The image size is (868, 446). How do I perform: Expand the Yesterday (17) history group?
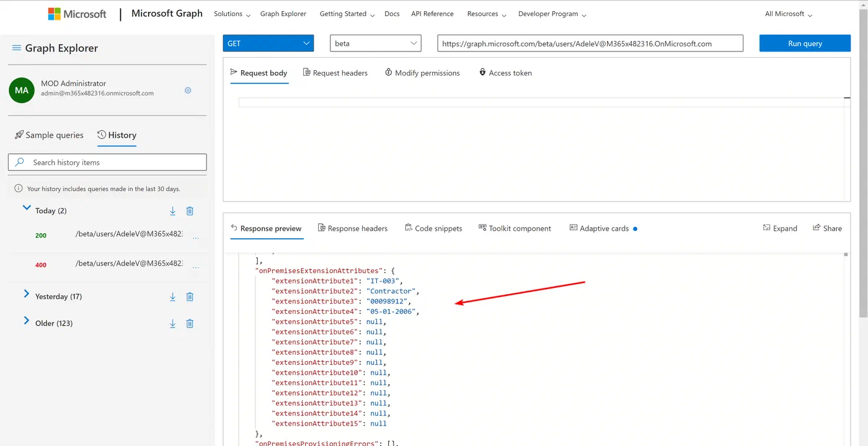coord(27,294)
